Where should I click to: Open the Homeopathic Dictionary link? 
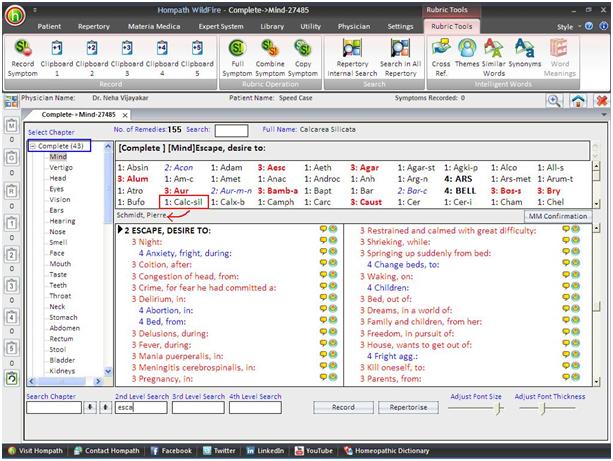click(387, 450)
